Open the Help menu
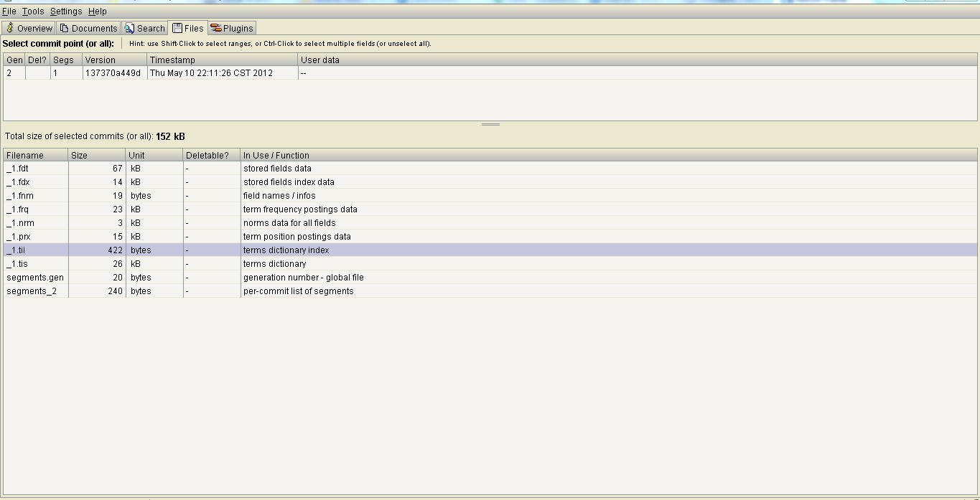Image resolution: width=980 pixels, height=500 pixels. coord(98,11)
